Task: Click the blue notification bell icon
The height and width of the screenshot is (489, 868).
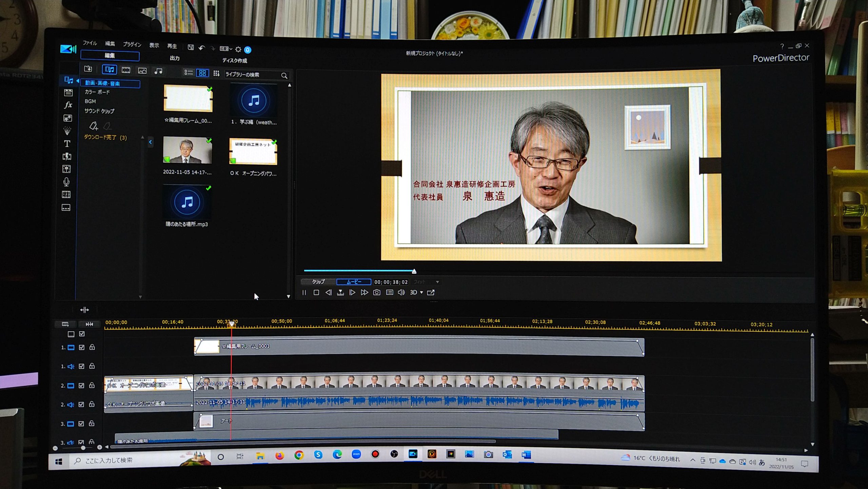Action: pos(248,50)
